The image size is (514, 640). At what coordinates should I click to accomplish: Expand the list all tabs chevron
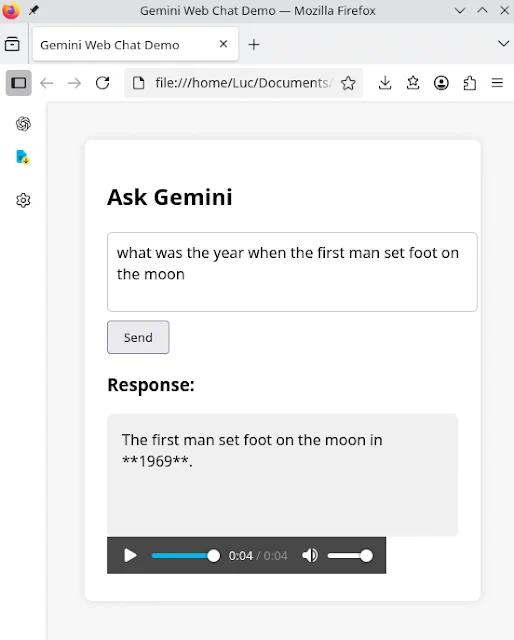coord(504,44)
